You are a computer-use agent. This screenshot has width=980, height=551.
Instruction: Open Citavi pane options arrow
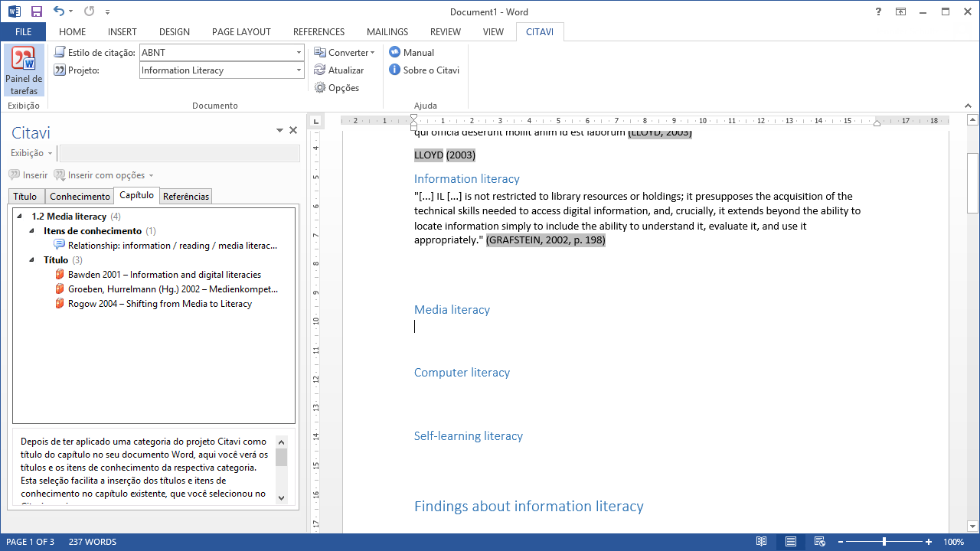[279, 131]
